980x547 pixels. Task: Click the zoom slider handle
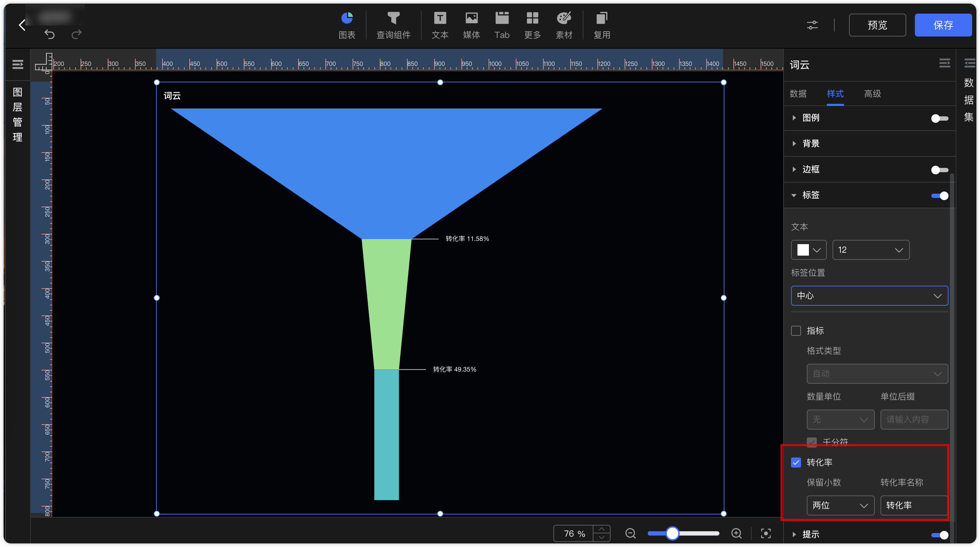click(672, 533)
